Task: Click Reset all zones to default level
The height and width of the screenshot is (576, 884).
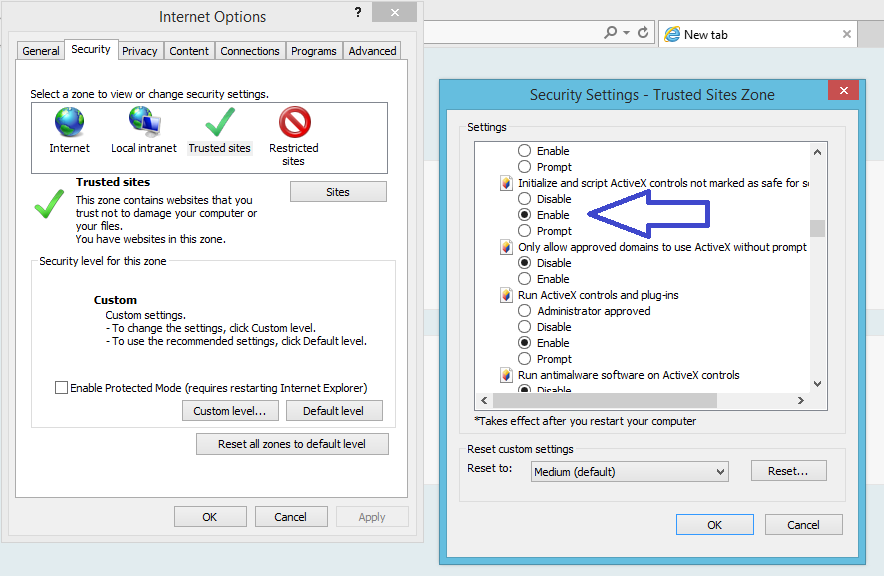Action: click(292, 444)
